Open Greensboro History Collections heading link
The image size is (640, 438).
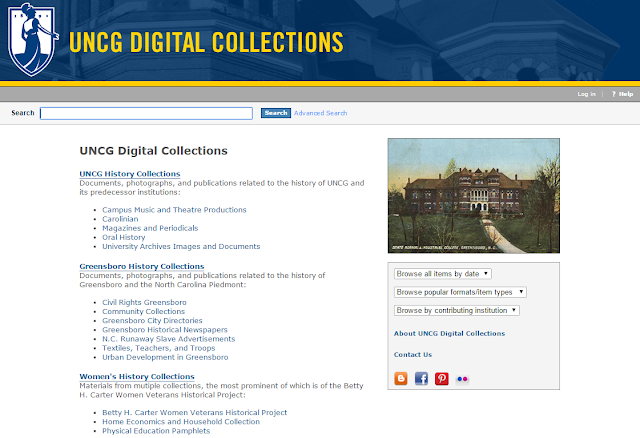tap(142, 267)
